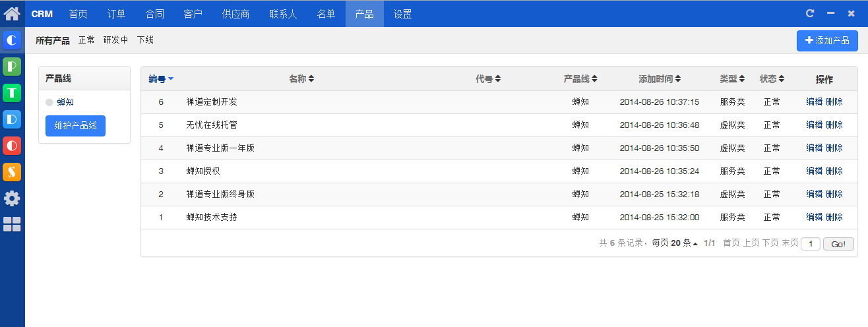Edit the 蝉知技术支持 product
Image resolution: width=868 pixels, height=327 pixels.
click(x=814, y=218)
